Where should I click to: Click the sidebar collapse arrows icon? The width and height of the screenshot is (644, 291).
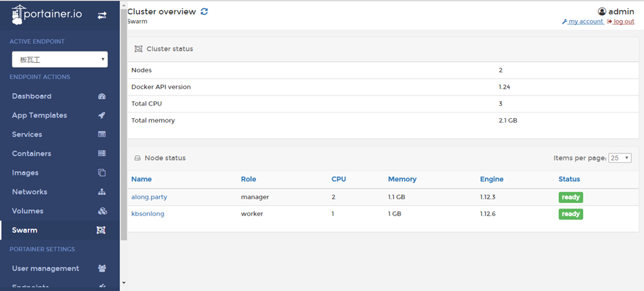(102, 15)
